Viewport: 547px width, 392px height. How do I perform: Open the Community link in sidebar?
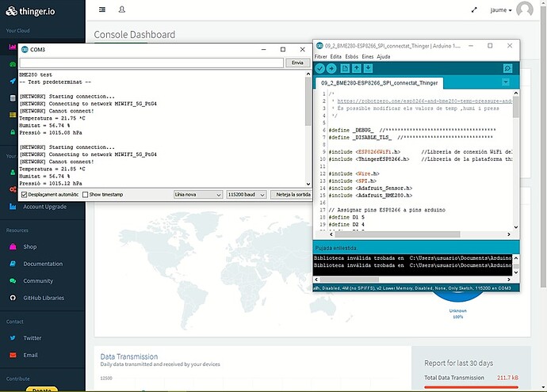click(38, 281)
